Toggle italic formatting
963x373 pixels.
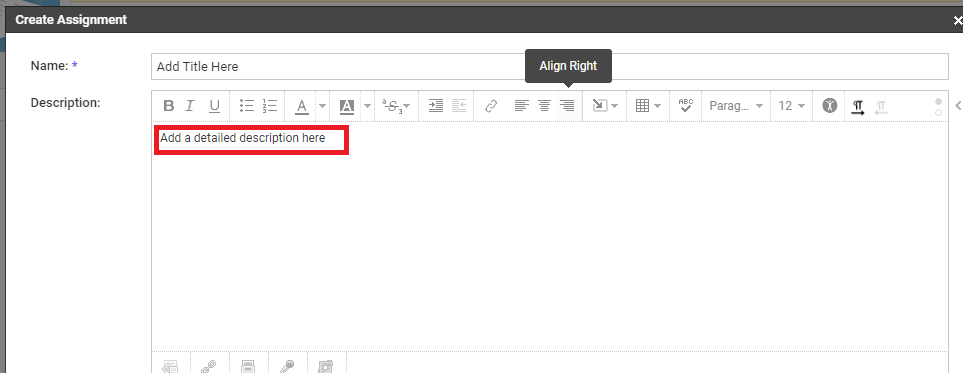pos(190,106)
